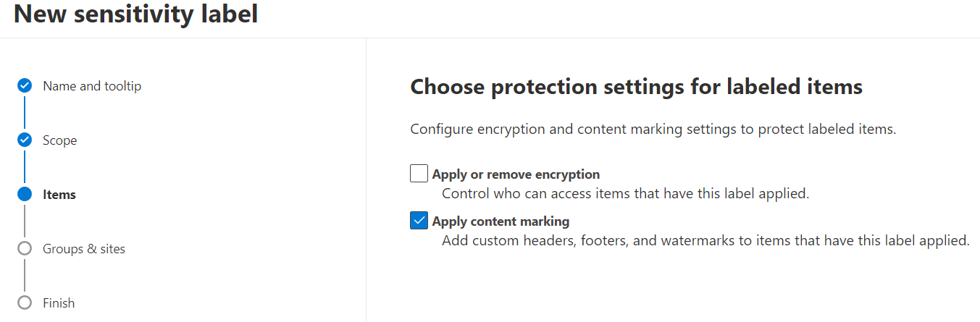Viewport: 980px width, 322px height.
Task: Click the Name and tooltip completed checkmark icon
Action: (25, 85)
